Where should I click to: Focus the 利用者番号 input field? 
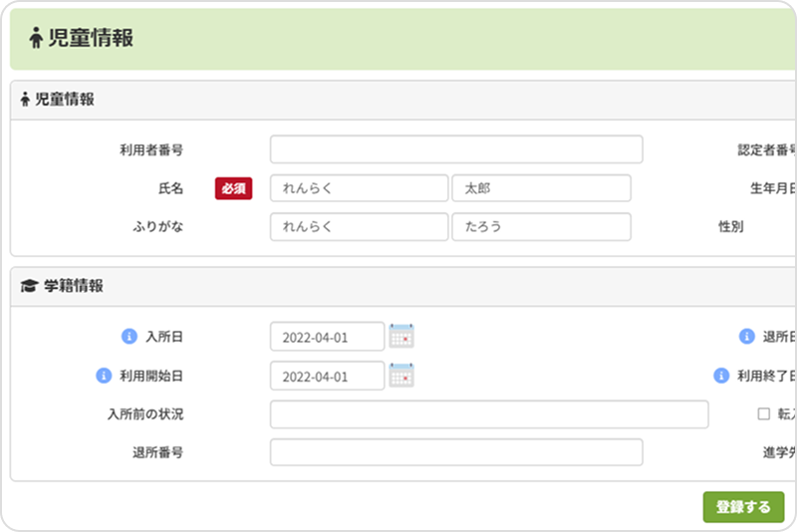coord(455,149)
